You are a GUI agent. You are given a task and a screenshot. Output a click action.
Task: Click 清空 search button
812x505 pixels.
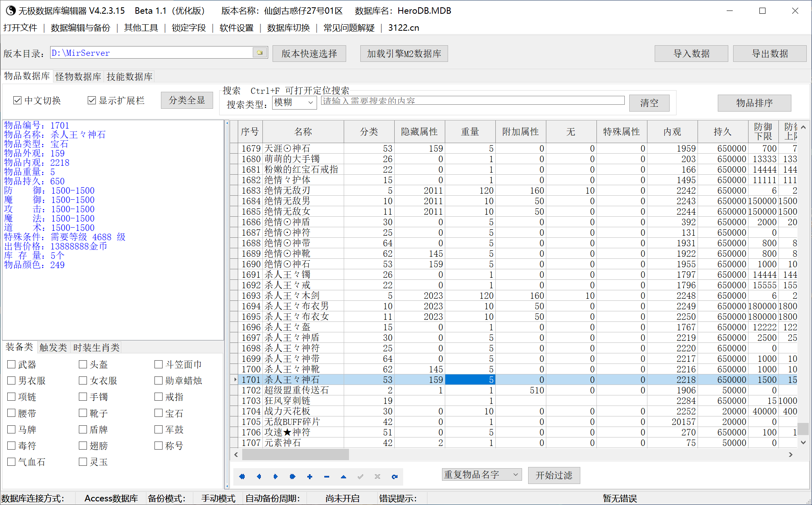click(649, 103)
